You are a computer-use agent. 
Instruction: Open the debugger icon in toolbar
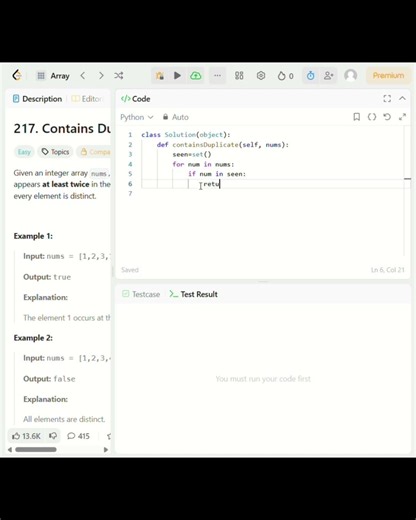pos(160,76)
